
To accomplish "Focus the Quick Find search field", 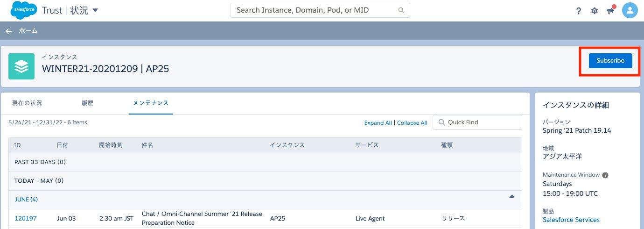I will click(x=477, y=122).
